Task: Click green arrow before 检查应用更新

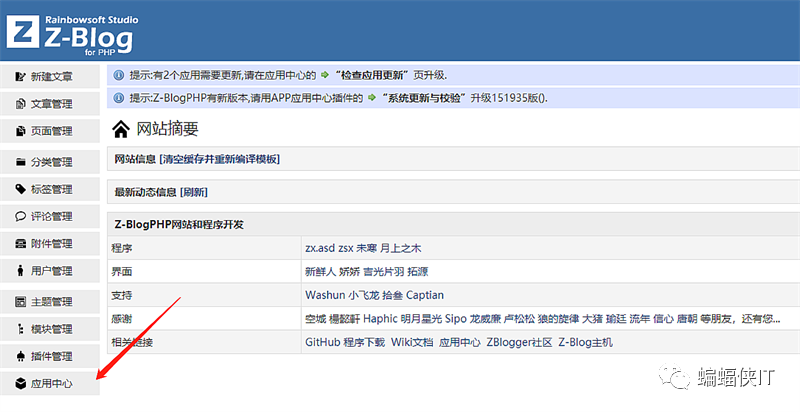Action: [x=325, y=75]
